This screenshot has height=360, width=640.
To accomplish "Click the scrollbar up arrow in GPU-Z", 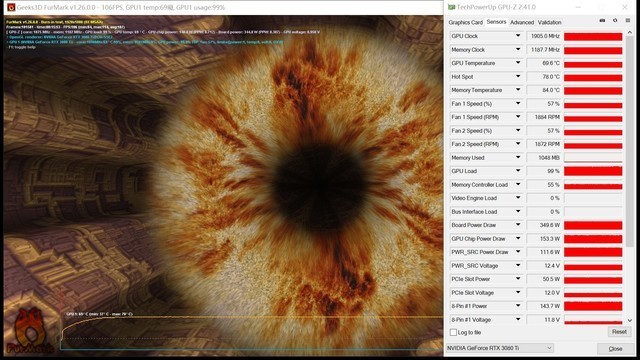I will pos(629,32).
